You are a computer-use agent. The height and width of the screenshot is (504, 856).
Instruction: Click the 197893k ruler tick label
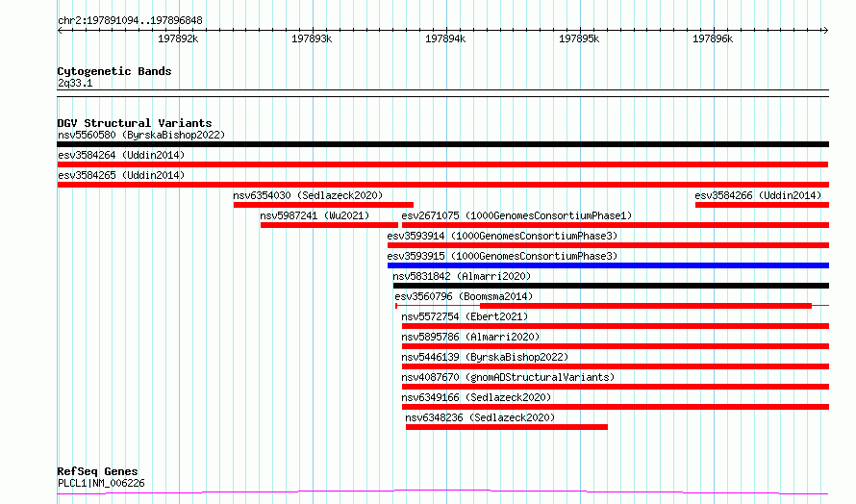point(312,38)
